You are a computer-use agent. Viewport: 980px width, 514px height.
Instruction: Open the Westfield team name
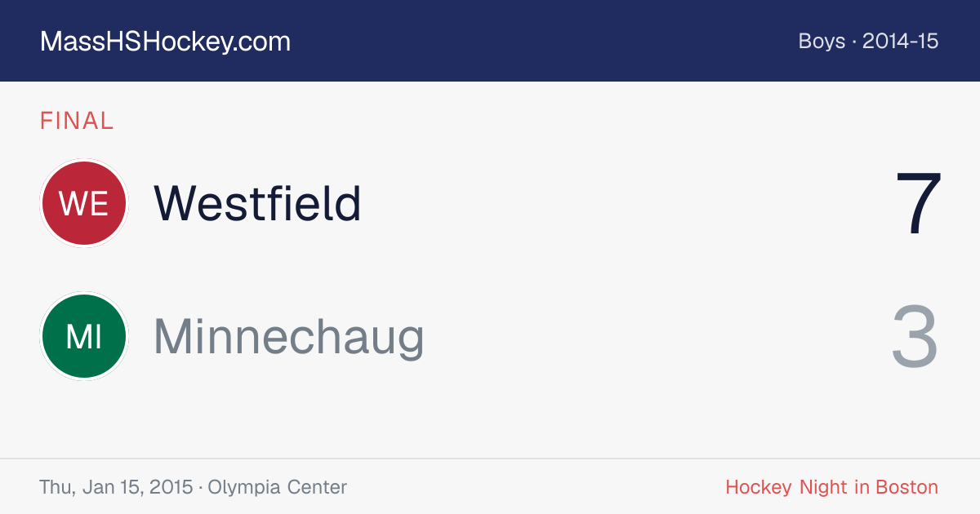(x=257, y=203)
